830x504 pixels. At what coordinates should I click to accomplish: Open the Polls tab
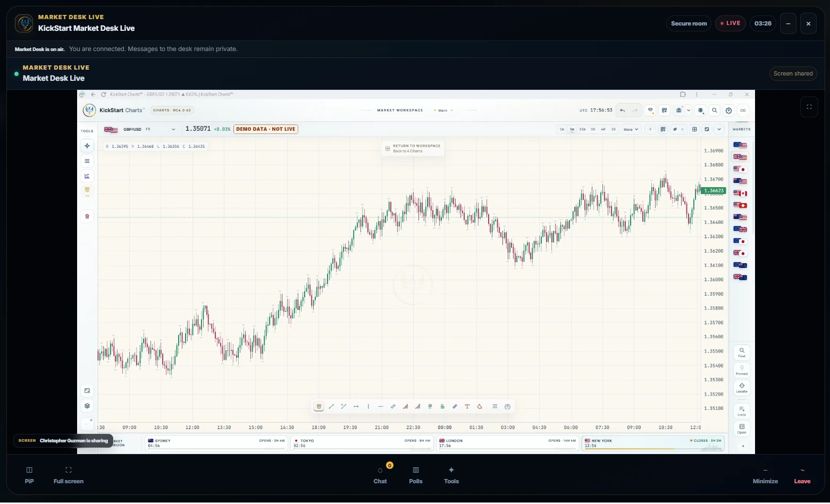click(x=416, y=475)
